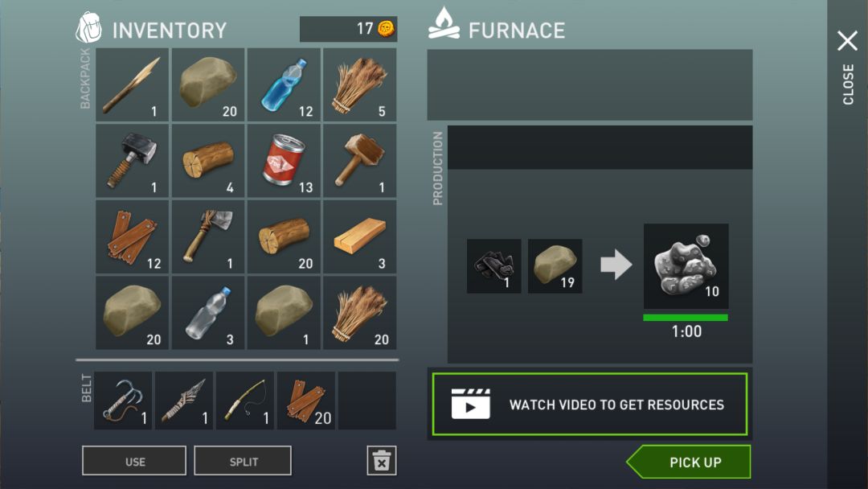Viewport: 868px width, 489px height.
Task: Select the iron hammer item
Action: (133, 161)
